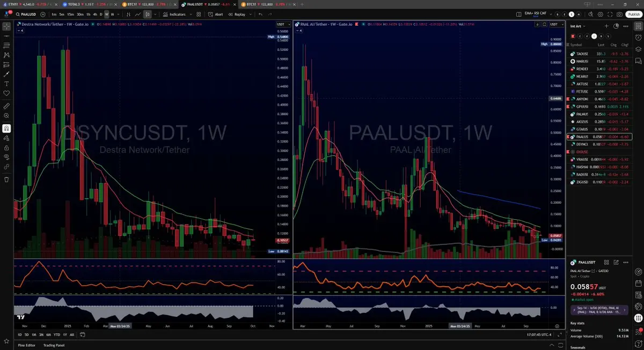Image resolution: width=644 pixels, height=350 pixels.
Task: Redo chart action
Action: coord(270,14)
